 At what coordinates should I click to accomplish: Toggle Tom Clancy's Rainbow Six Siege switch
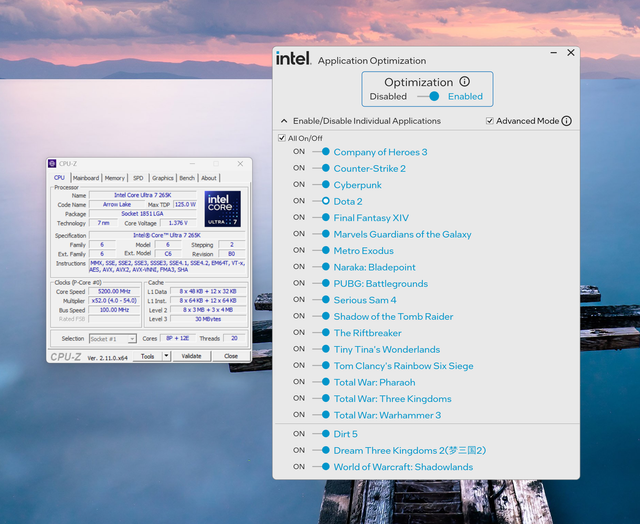(321, 366)
